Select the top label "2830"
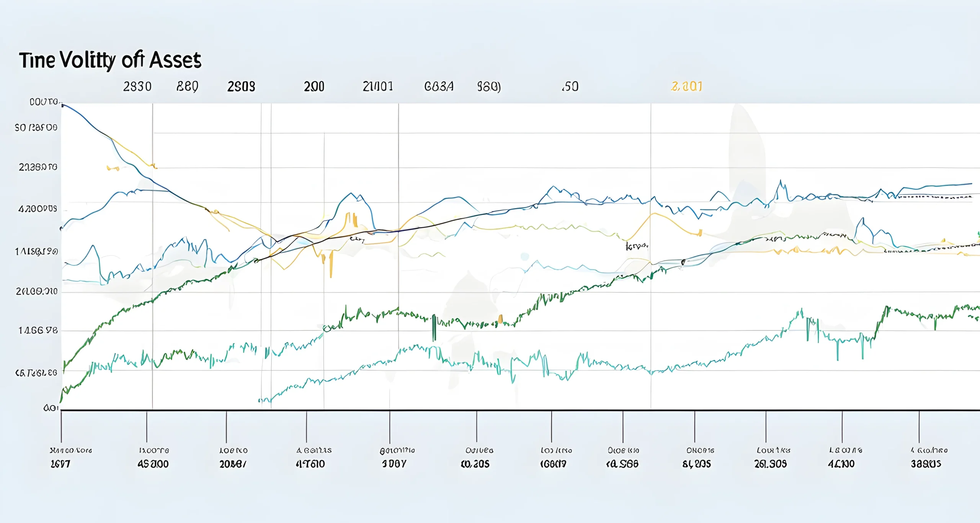Image resolution: width=980 pixels, height=523 pixels. 137,87
